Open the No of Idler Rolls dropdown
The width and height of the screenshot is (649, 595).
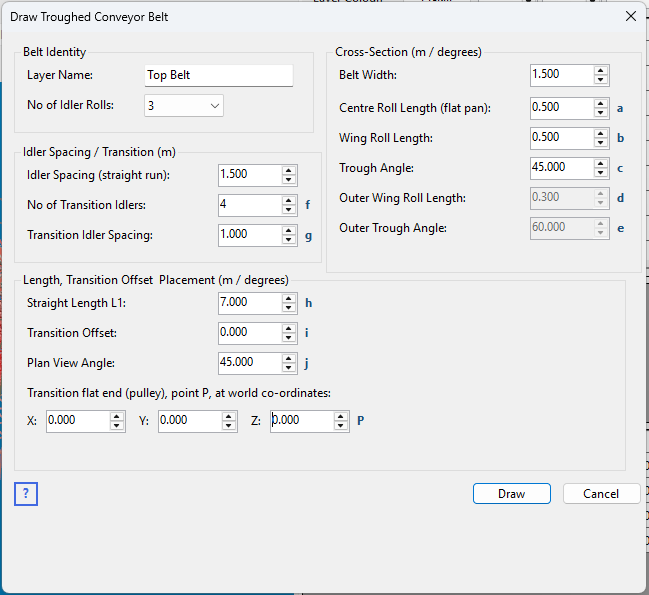tap(184, 106)
